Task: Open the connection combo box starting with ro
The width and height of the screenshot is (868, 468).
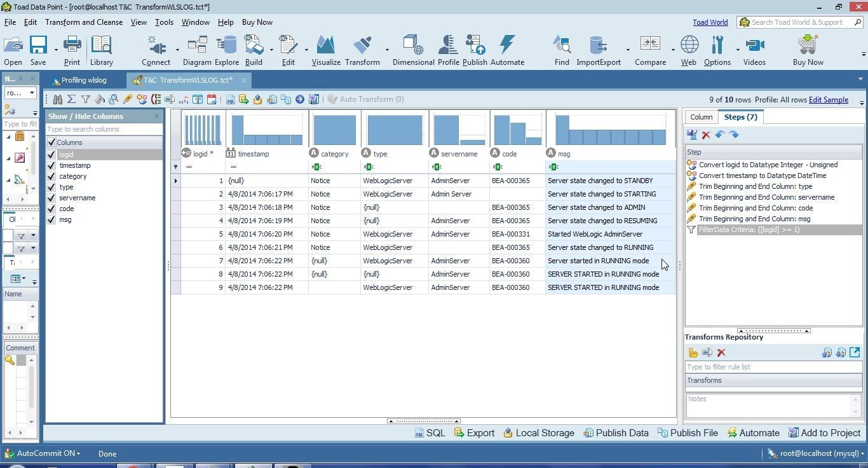Action: [x=20, y=93]
